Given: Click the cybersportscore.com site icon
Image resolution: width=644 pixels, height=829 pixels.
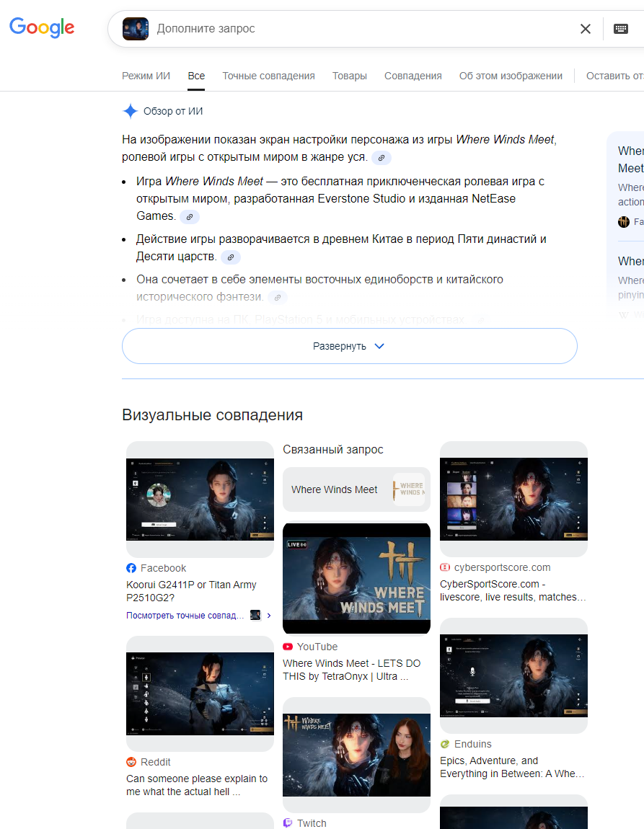Looking at the screenshot, I should 445,567.
